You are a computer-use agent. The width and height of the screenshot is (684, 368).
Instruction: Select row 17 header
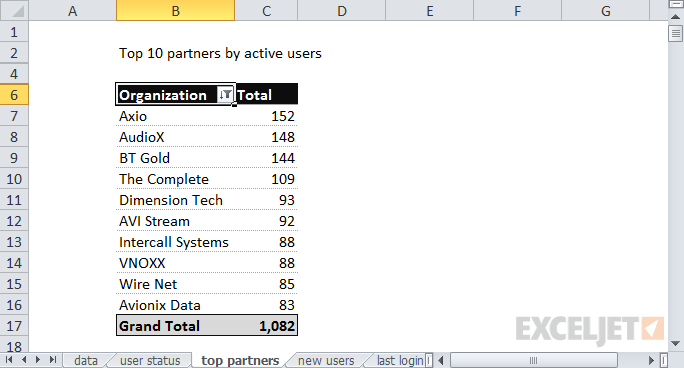click(x=14, y=326)
